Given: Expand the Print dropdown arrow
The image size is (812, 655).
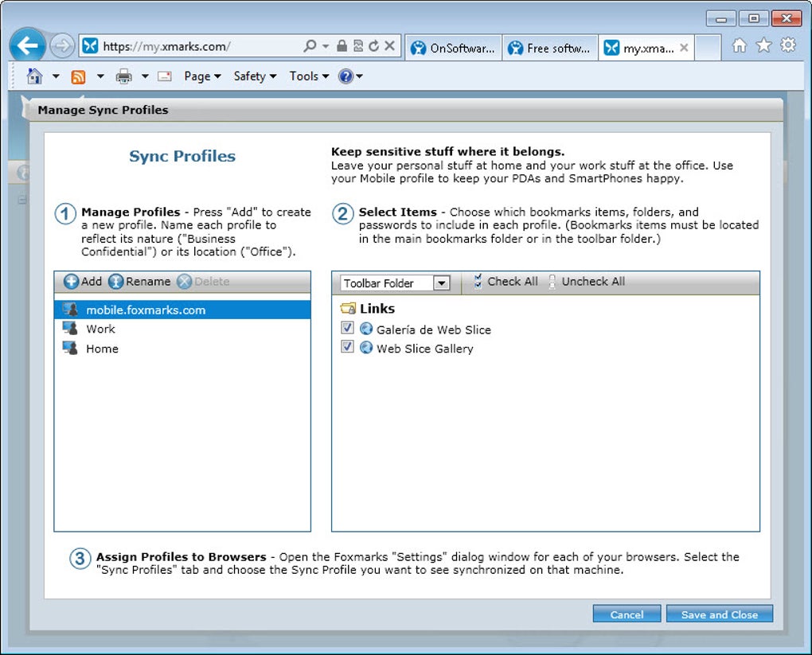Looking at the screenshot, I should pyautogui.click(x=145, y=76).
